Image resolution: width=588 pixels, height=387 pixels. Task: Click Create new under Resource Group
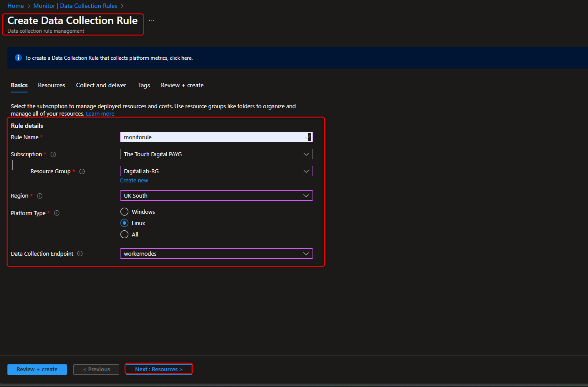[134, 180]
